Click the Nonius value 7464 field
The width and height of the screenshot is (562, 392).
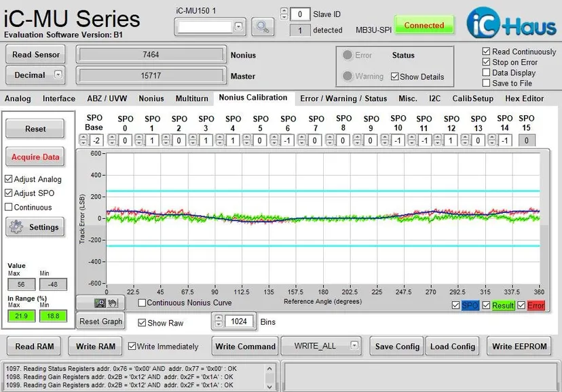(x=151, y=55)
